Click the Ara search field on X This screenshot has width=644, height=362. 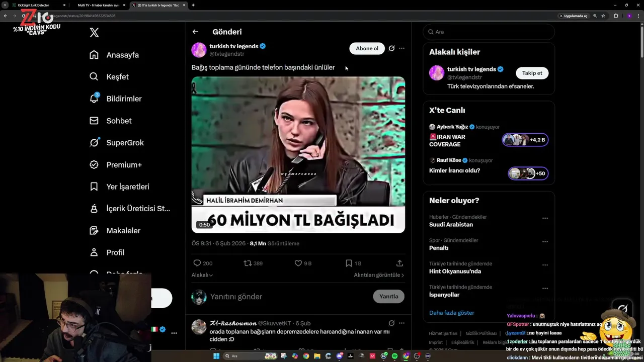[x=489, y=32]
